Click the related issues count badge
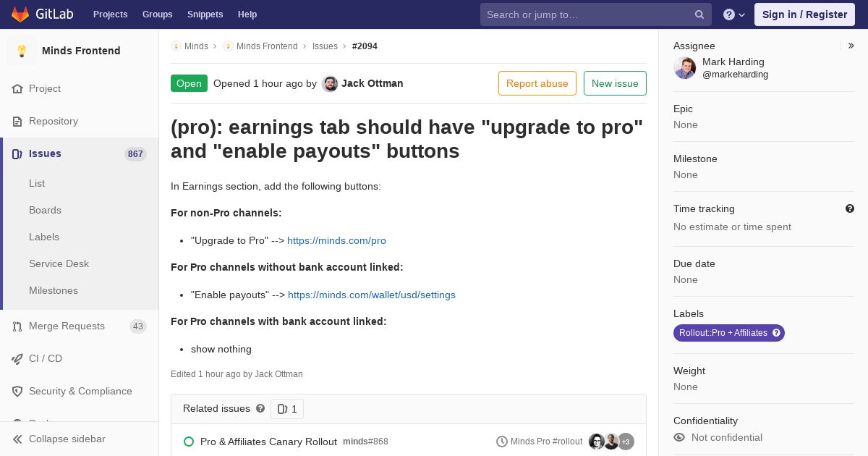Screen dimensions: 868x456 [x=287, y=409]
